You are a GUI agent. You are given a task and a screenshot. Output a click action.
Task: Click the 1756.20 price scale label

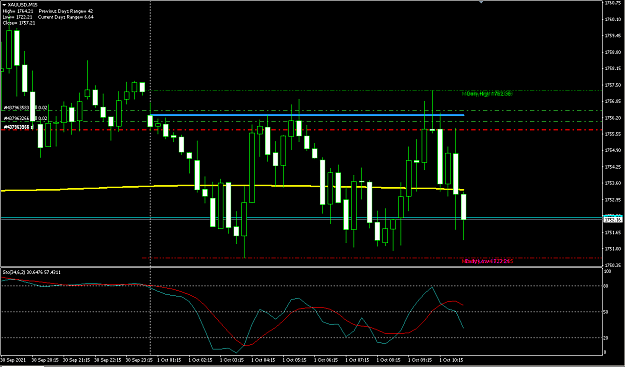click(613, 118)
